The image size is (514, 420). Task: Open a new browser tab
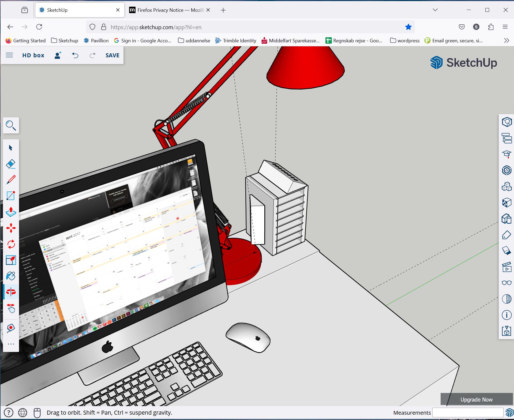click(x=223, y=10)
